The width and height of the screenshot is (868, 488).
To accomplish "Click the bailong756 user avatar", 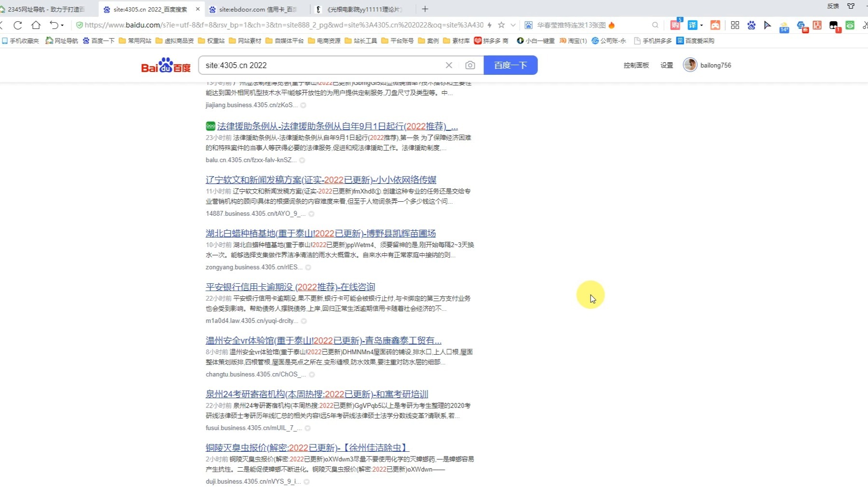I will 690,65.
